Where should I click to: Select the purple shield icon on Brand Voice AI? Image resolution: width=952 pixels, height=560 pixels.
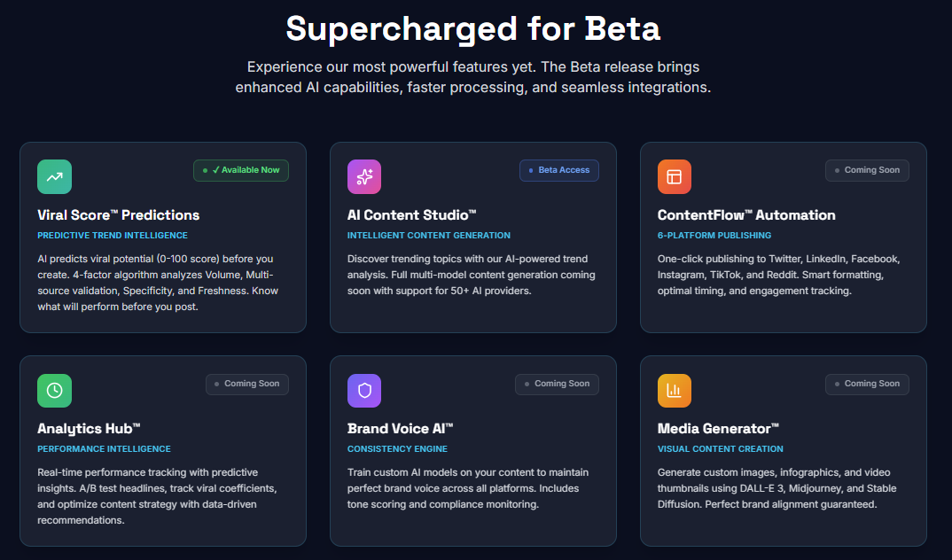pos(364,390)
